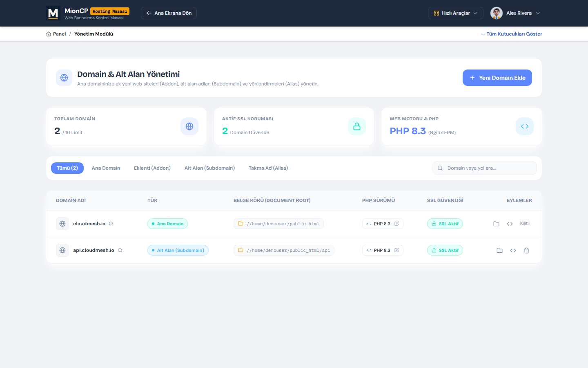Edit PHP version for cloudmesh.io

(396, 224)
